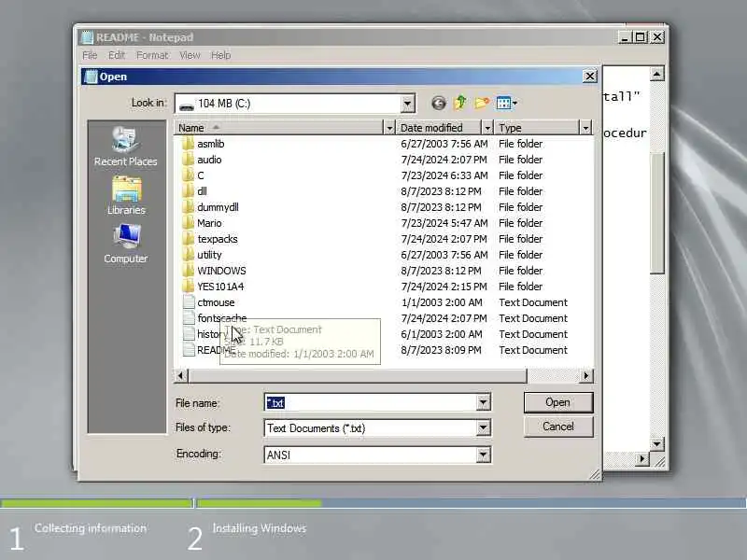This screenshot has height=560, width=747.
Task: Close the Open dialog
Action: tap(590, 77)
